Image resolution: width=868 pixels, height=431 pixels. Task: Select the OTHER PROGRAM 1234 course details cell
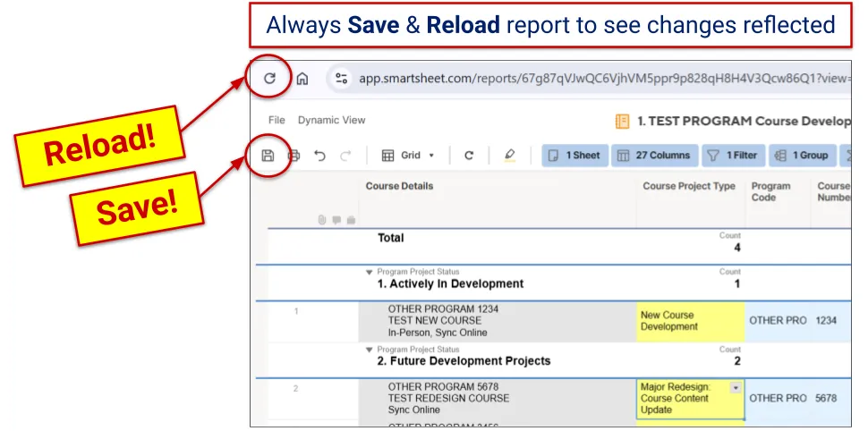coord(498,321)
